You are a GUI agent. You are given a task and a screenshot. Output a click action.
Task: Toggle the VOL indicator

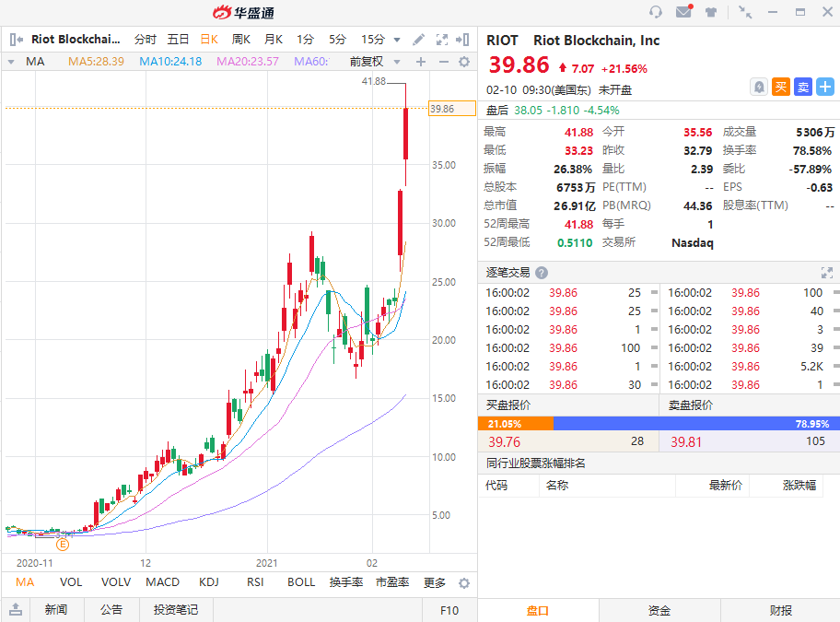click(71, 582)
